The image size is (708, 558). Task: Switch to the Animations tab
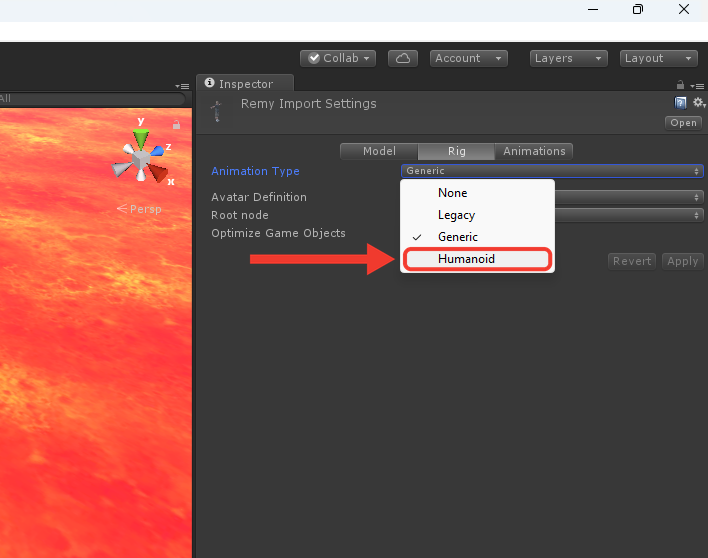(534, 151)
